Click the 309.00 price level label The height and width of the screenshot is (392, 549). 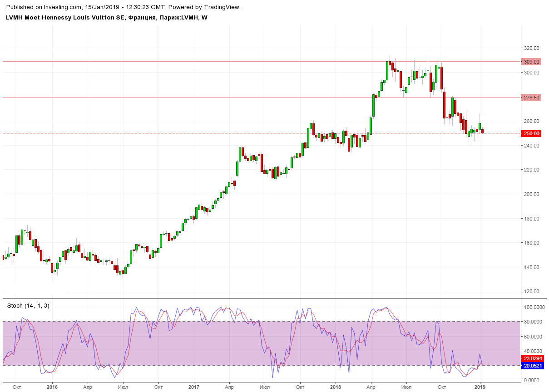click(x=532, y=62)
